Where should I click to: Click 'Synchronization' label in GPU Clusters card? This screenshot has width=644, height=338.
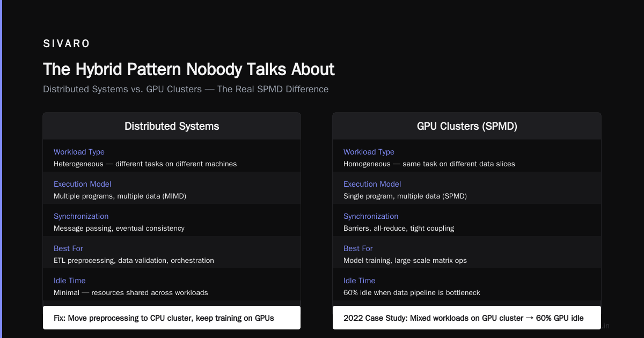371,216
